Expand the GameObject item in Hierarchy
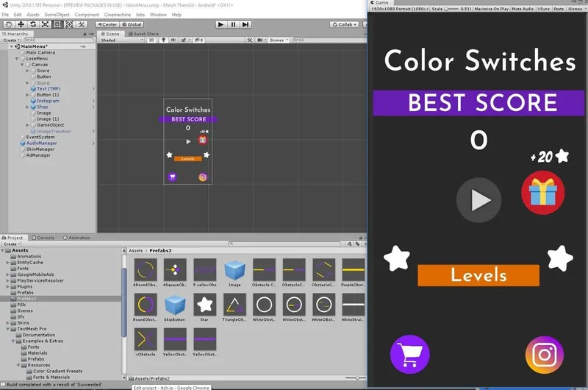 click(x=27, y=125)
